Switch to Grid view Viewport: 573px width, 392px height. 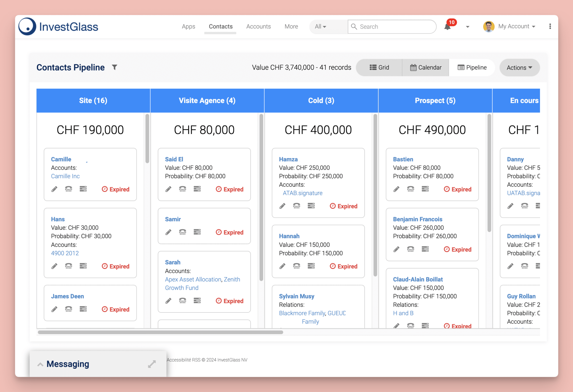tap(379, 67)
